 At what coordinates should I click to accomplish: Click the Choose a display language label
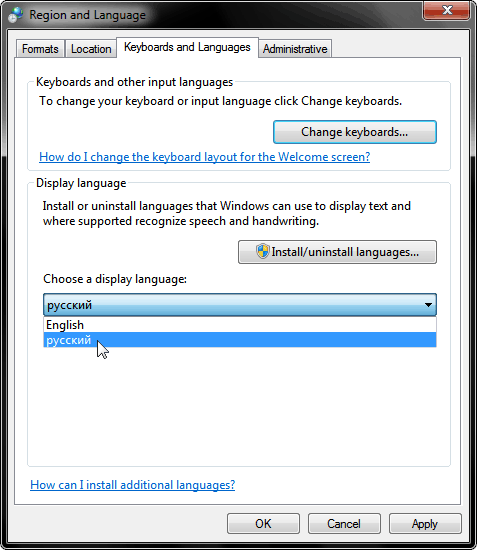(115, 279)
